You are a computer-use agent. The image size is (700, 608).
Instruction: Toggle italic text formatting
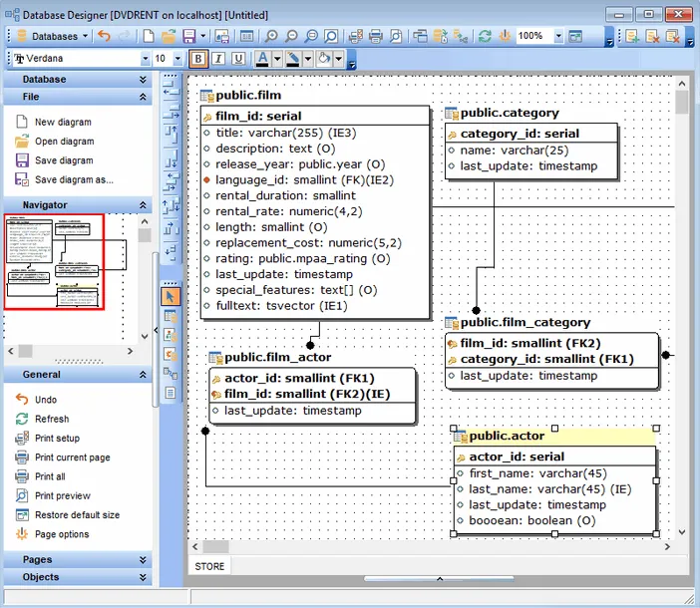point(218,59)
